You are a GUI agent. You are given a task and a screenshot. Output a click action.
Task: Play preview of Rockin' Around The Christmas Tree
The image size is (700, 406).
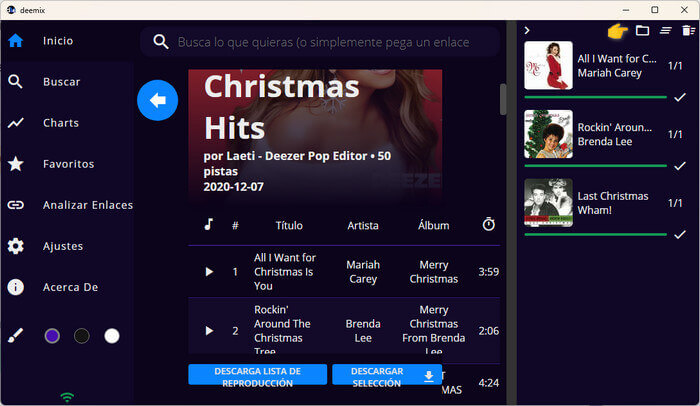[209, 331]
